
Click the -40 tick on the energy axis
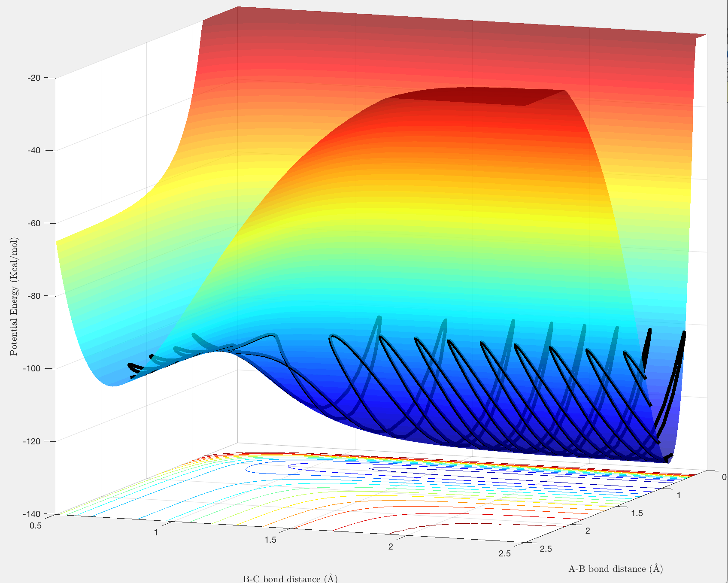pyautogui.click(x=34, y=150)
